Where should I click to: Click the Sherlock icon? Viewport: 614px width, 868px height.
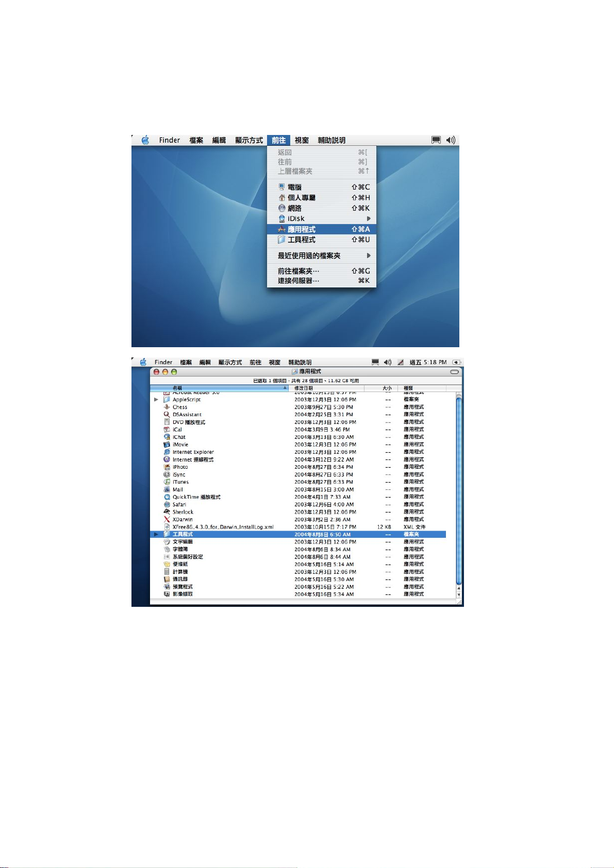167,512
